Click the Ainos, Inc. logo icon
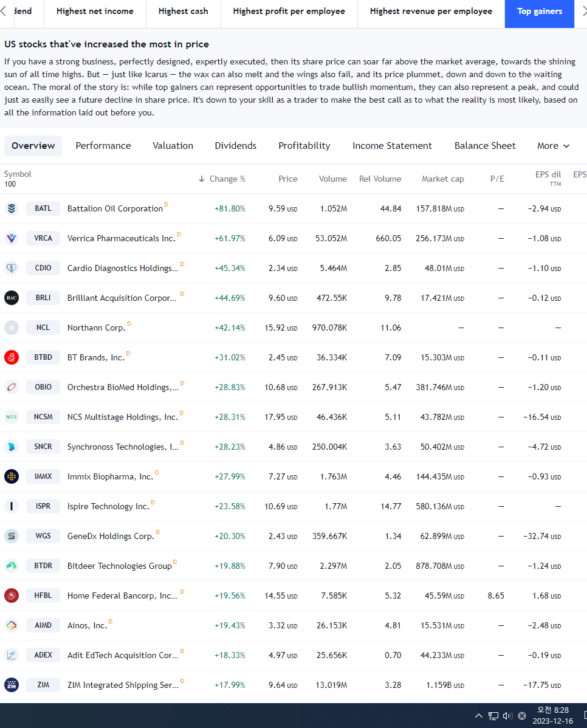The image size is (587, 728). coord(12,625)
